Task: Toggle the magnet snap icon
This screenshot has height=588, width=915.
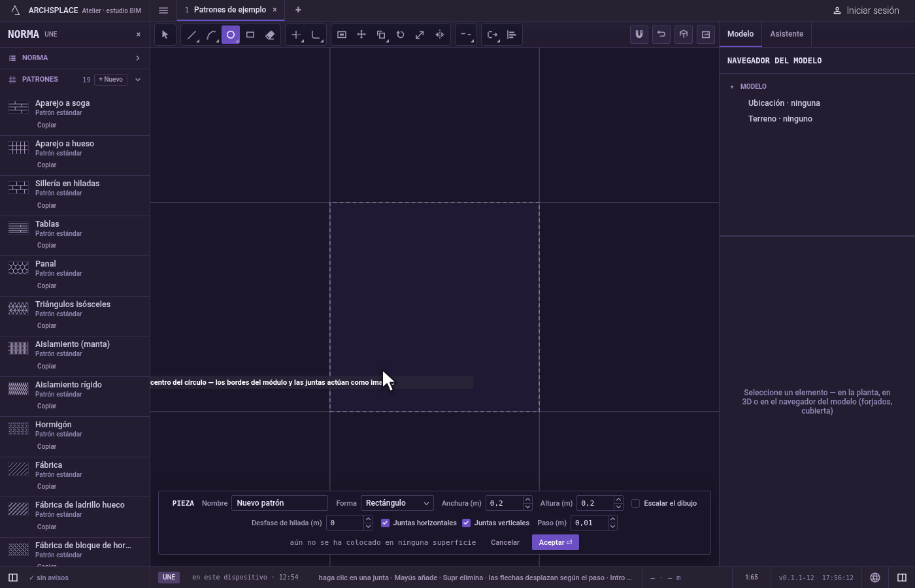Action: [x=639, y=34]
